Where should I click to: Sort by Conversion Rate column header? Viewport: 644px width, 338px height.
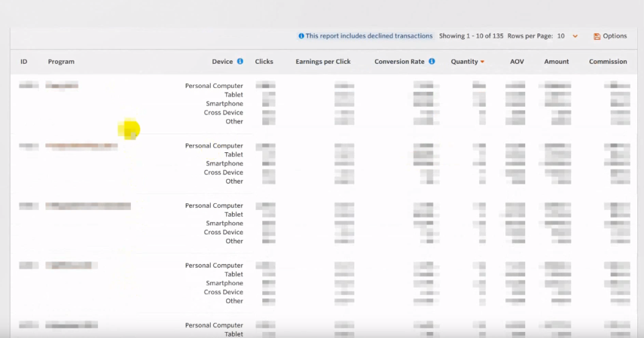click(399, 62)
